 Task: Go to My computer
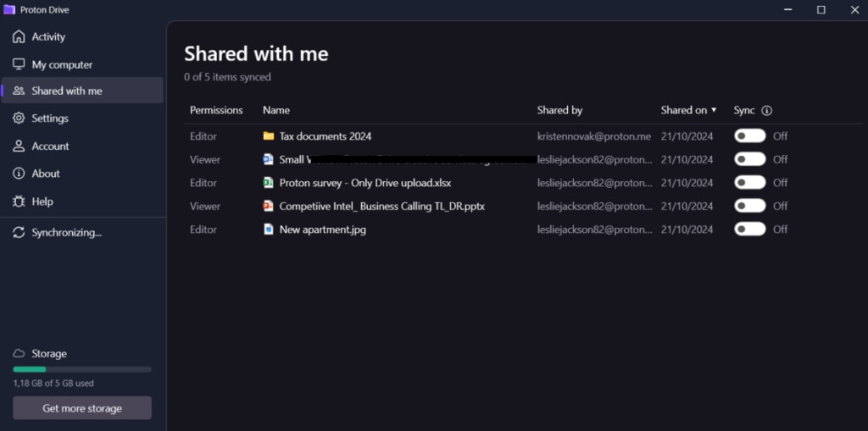point(82,64)
